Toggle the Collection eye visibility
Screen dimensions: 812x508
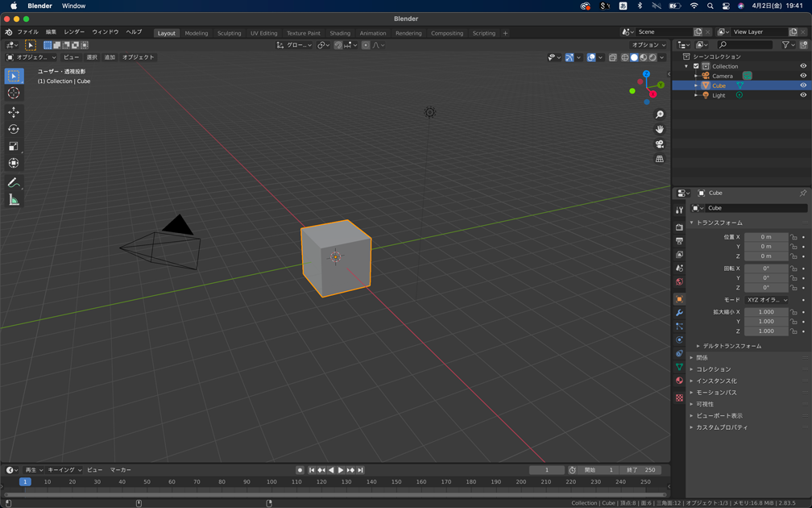point(803,66)
